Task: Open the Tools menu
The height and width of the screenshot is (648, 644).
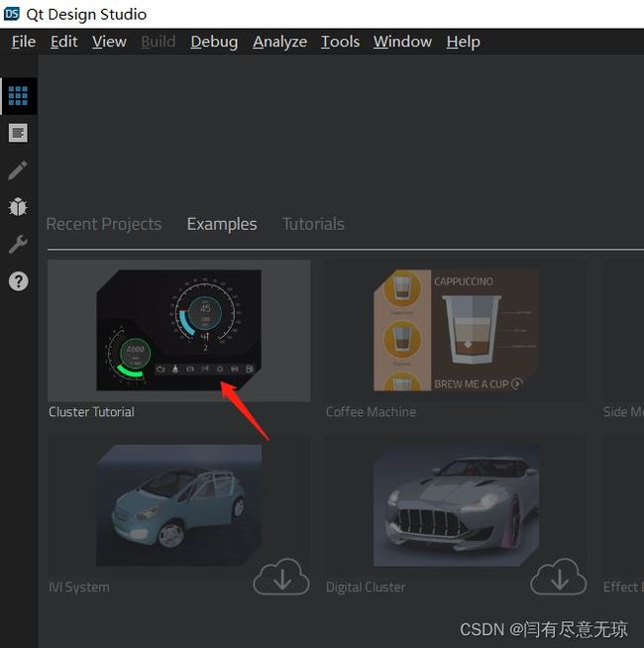Action: [x=340, y=42]
